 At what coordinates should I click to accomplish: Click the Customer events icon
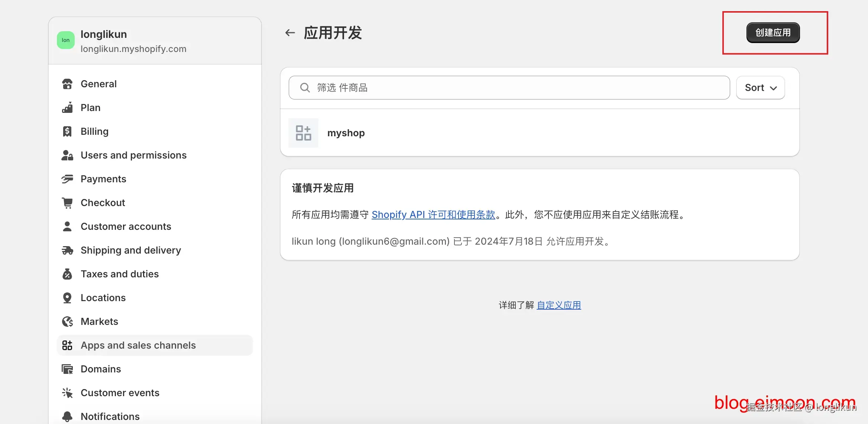pos(67,392)
